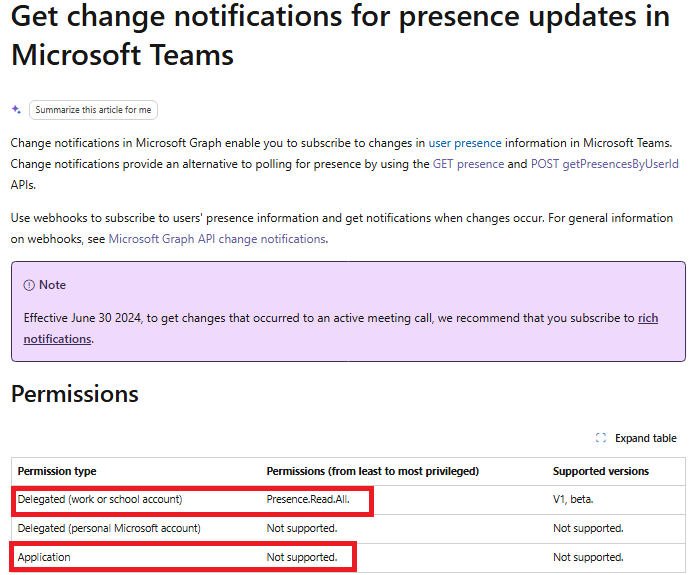
Task: Click the Expand table label
Action: [645, 438]
